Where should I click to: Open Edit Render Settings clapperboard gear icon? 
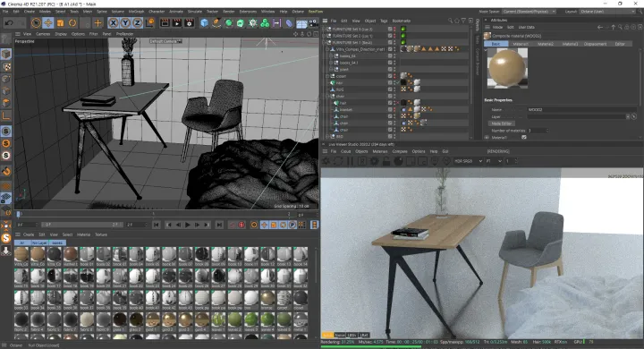189,23
